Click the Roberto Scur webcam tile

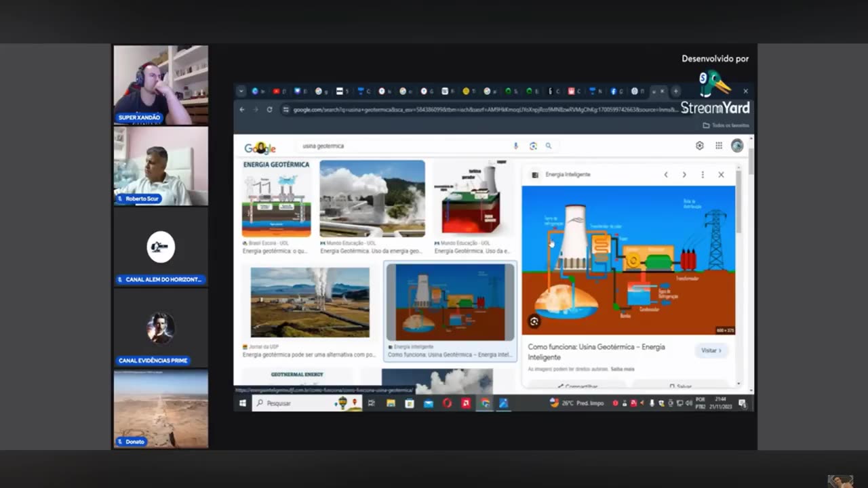161,166
